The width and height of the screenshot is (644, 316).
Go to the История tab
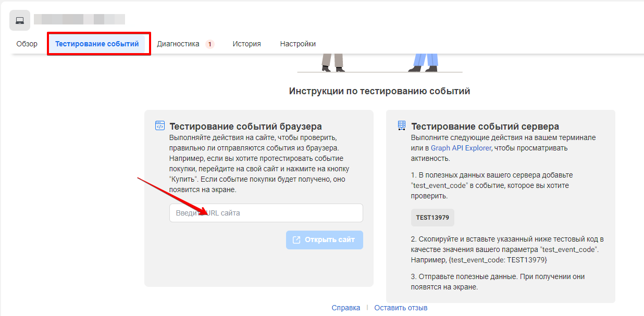click(246, 44)
